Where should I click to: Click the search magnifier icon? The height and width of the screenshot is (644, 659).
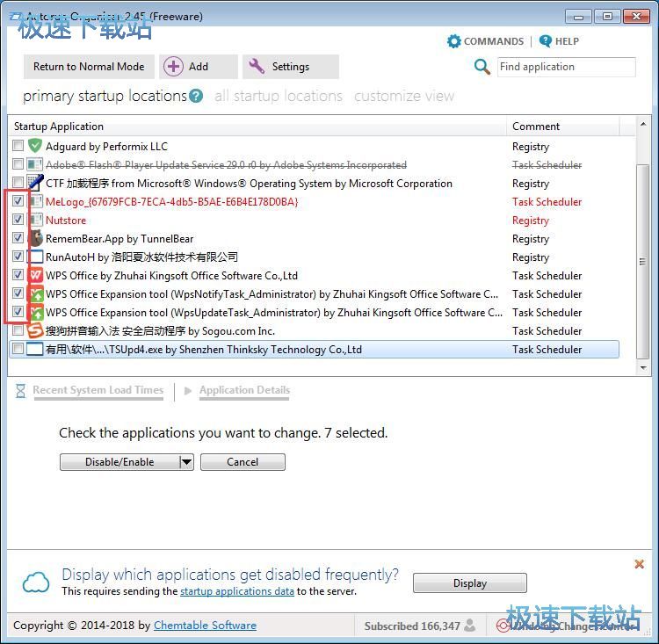pos(482,67)
